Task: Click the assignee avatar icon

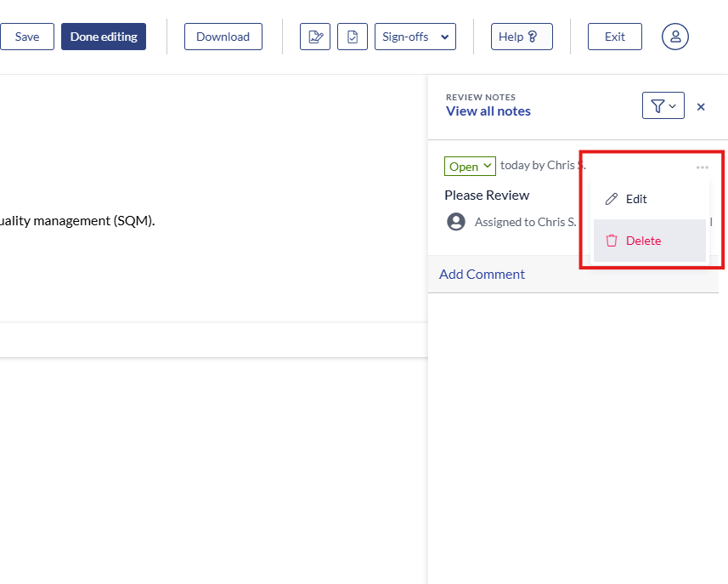Action: [456, 222]
